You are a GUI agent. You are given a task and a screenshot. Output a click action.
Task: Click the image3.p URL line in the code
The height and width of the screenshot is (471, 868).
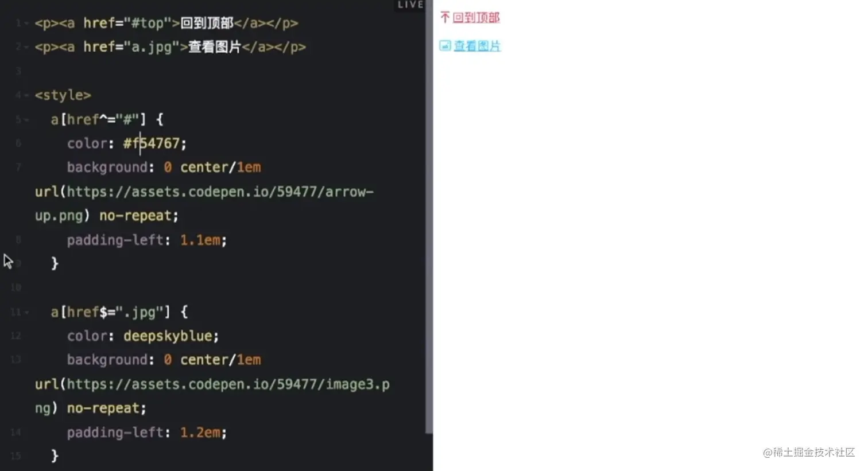[212, 384]
